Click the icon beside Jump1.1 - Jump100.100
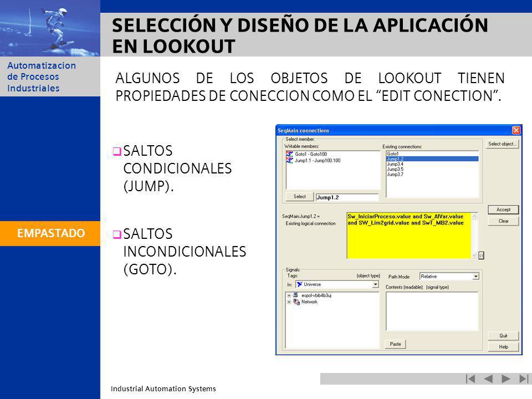This screenshot has height=399, width=532. coord(289,161)
